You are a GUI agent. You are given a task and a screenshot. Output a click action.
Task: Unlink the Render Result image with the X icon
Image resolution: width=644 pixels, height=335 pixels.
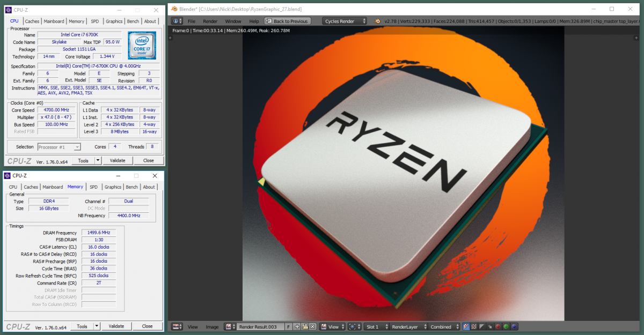click(x=312, y=326)
